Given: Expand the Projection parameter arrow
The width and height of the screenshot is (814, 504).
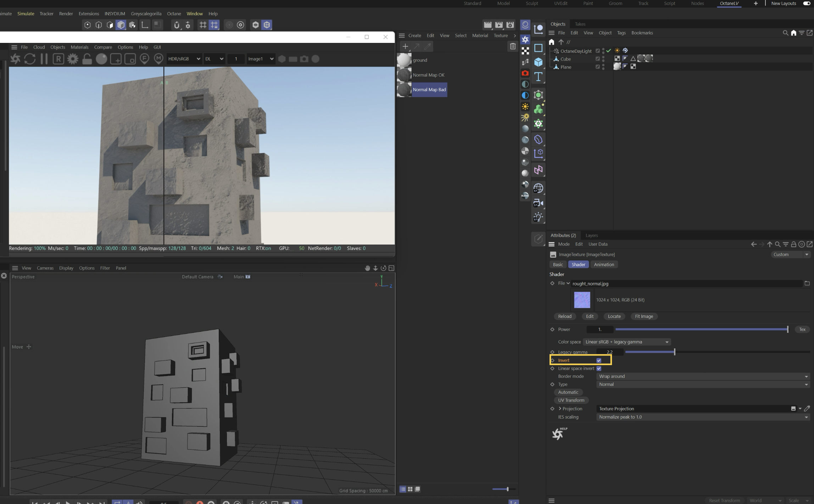Looking at the screenshot, I should [560, 409].
